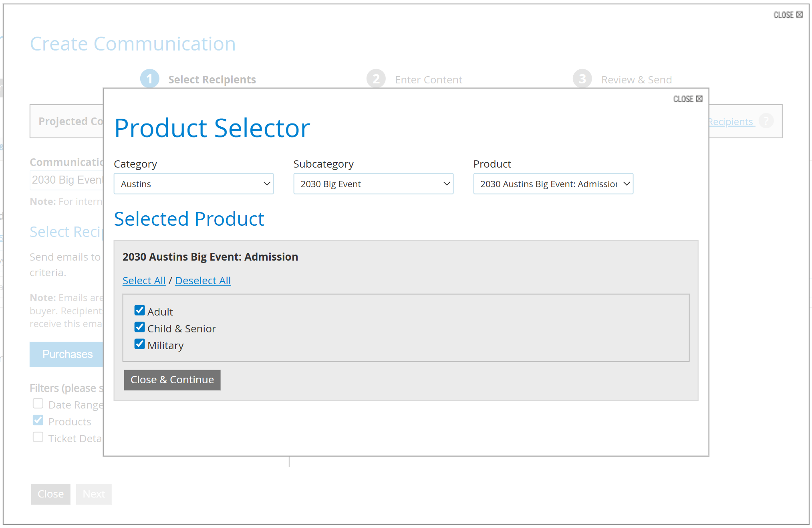Click the Select All link
812x528 pixels.
(x=144, y=281)
